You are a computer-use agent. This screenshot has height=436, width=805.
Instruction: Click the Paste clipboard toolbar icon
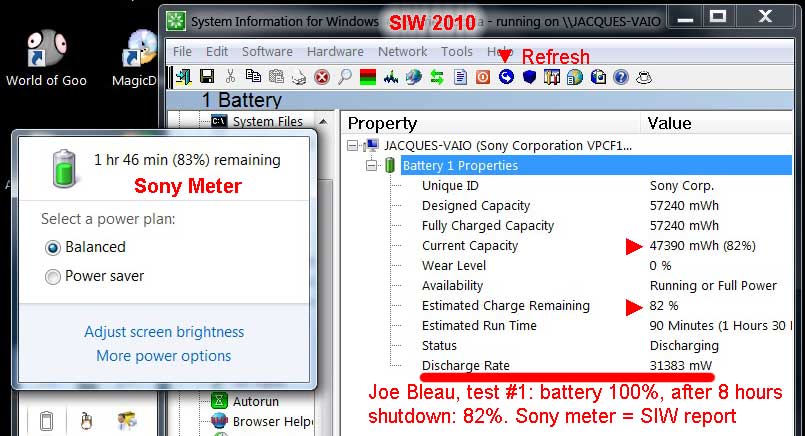[x=276, y=77]
